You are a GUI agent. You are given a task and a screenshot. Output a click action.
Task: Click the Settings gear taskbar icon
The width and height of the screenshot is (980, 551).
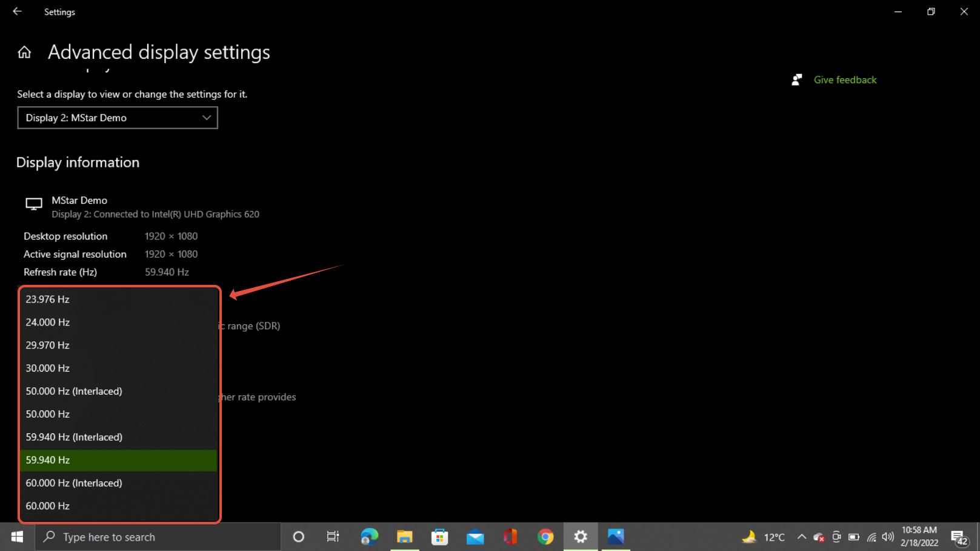tap(581, 537)
